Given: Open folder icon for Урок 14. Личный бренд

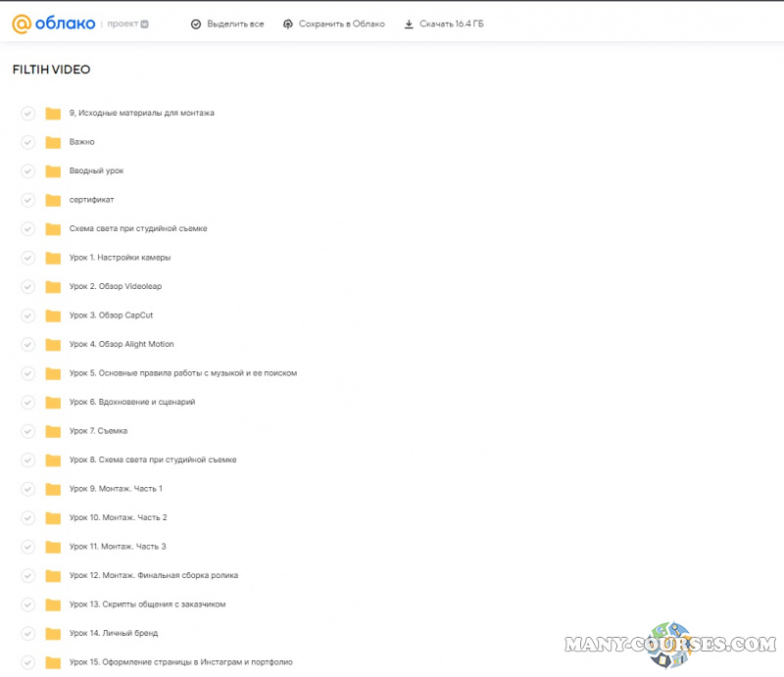Looking at the screenshot, I should (x=53, y=633).
